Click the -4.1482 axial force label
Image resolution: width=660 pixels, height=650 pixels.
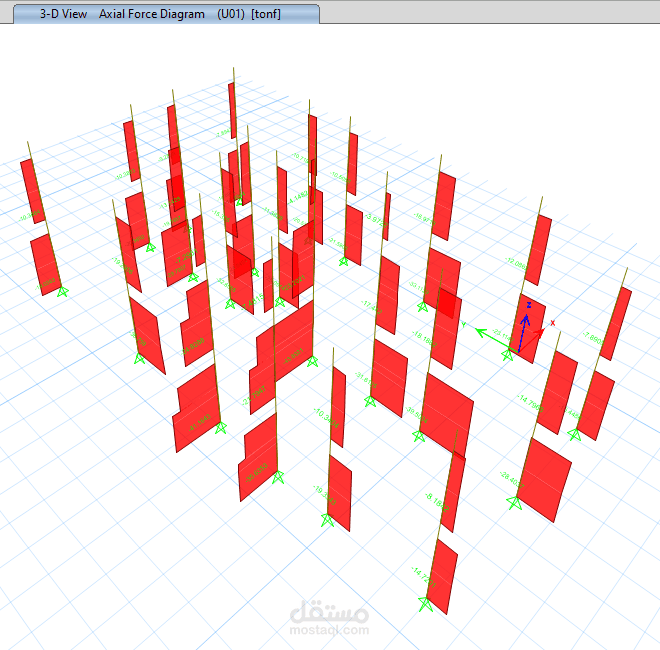click(298, 197)
